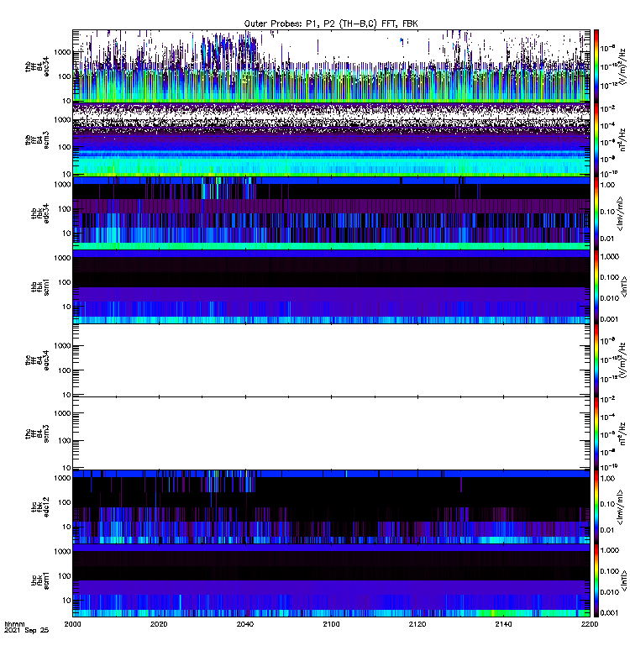Select the thb fbk edc34 spectrogram panel
The image size is (630, 672).
click(331, 213)
